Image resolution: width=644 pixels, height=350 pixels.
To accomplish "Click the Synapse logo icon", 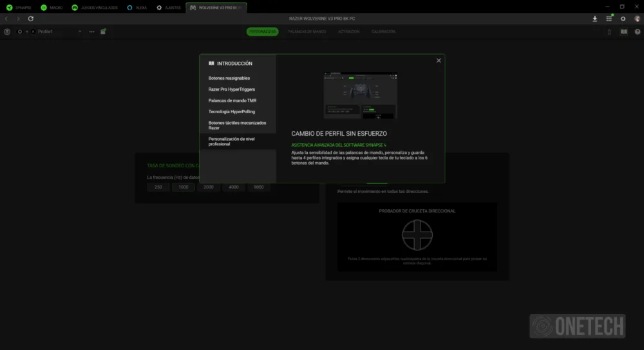I will (9, 7).
